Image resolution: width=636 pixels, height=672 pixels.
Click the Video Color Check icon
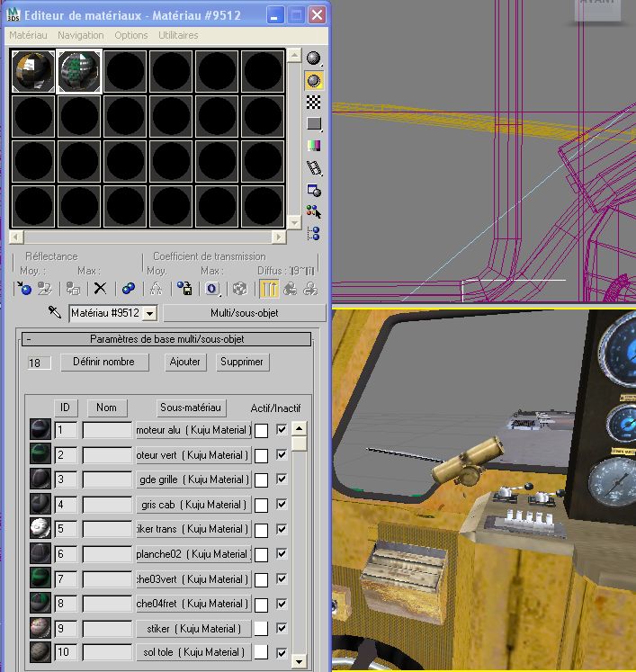pyautogui.click(x=314, y=146)
